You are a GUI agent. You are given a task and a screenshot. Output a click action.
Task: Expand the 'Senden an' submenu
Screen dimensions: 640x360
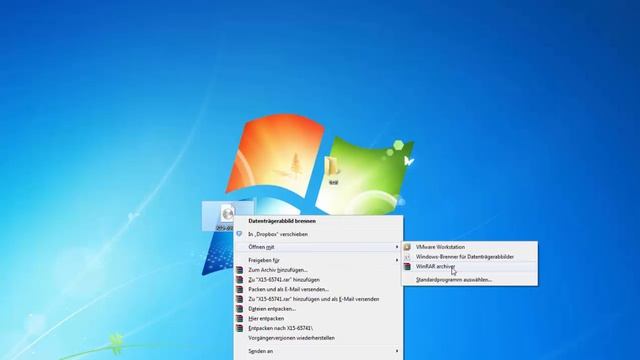[318, 351]
